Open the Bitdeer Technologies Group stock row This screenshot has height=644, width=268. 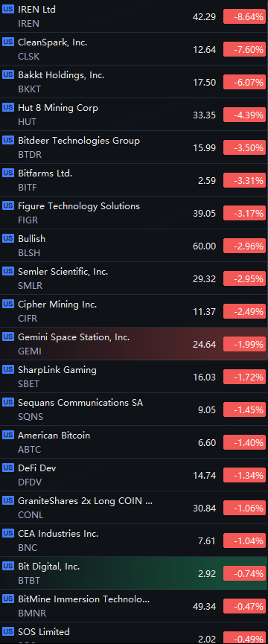point(134,147)
